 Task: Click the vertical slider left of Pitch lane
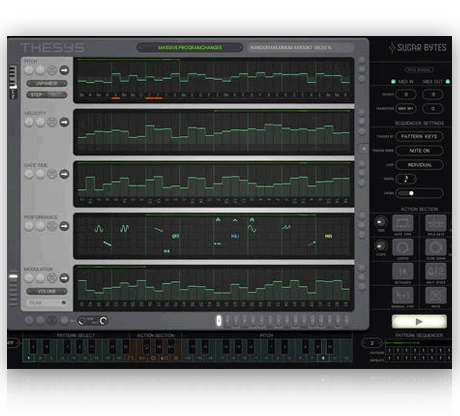click(13, 82)
